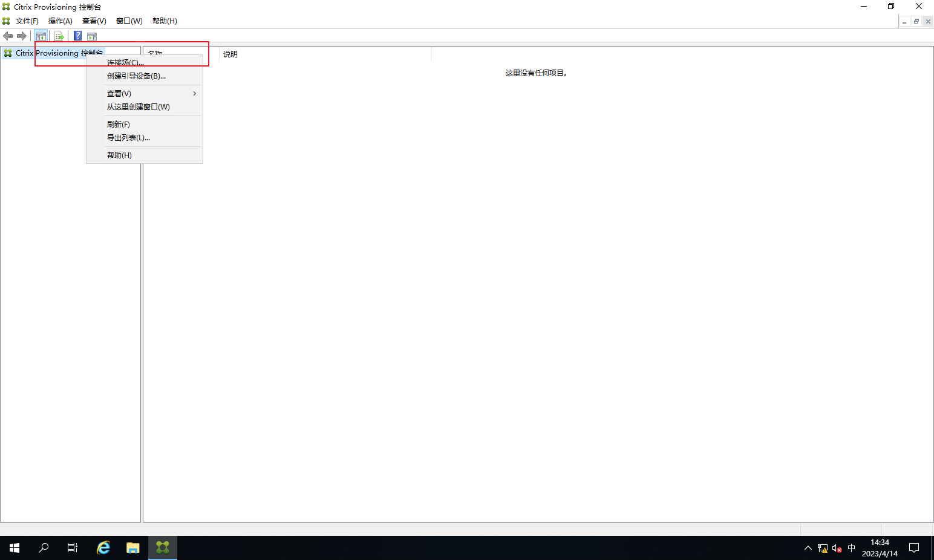The height and width of the screenshot is (560, 934).
Task: Select the Citrix Provisioning 控制台 tree node
Action: pyautogui.click(x=59, y=53)
